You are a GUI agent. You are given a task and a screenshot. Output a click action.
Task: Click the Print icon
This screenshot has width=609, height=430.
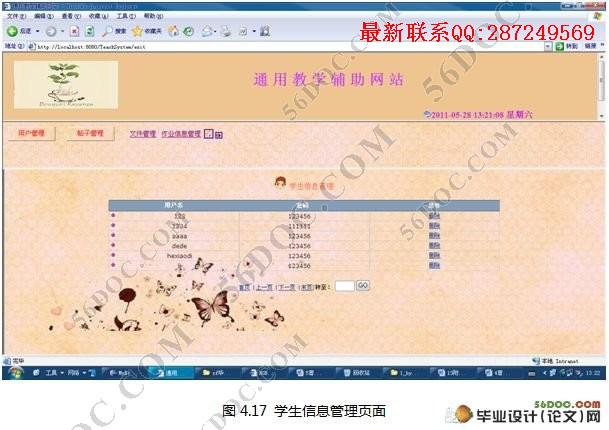226,31
